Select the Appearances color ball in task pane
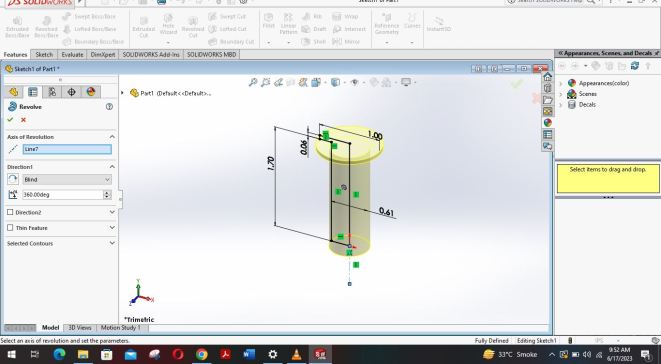The height and width of the screenshot is (364, 661). click(547, 123)
